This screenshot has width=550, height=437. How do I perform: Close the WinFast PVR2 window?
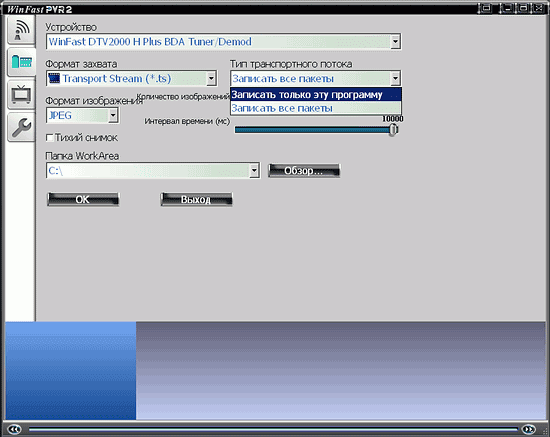pyautogui.click(x=538, y=8)
